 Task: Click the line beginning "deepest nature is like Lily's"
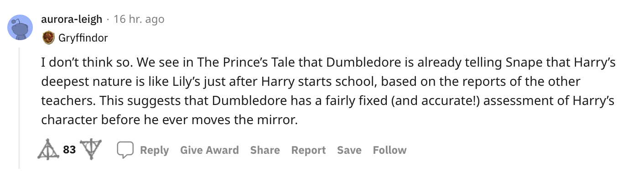pyautogui.click(x=311, y=82)
